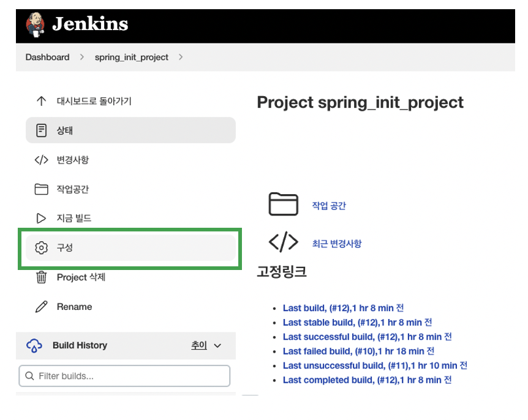528x420 pixels.
Task: Click the Filter builds search field
Action: click(x=124, y=376)
